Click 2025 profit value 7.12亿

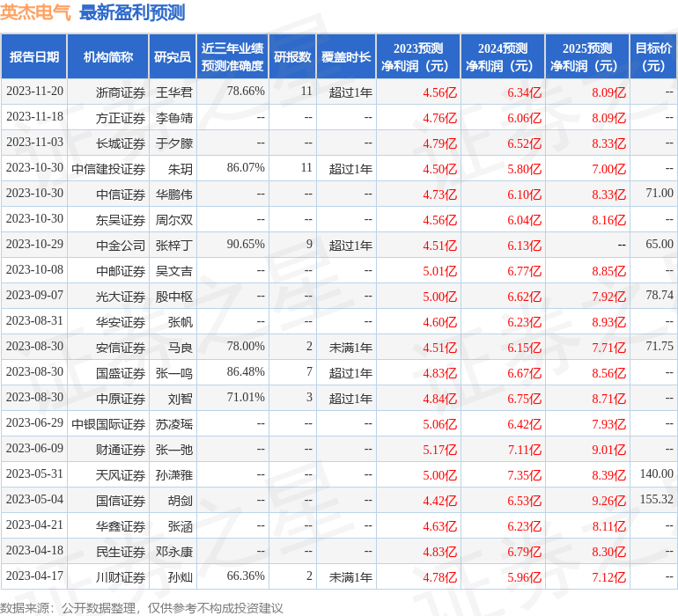[x=608, y=577]
